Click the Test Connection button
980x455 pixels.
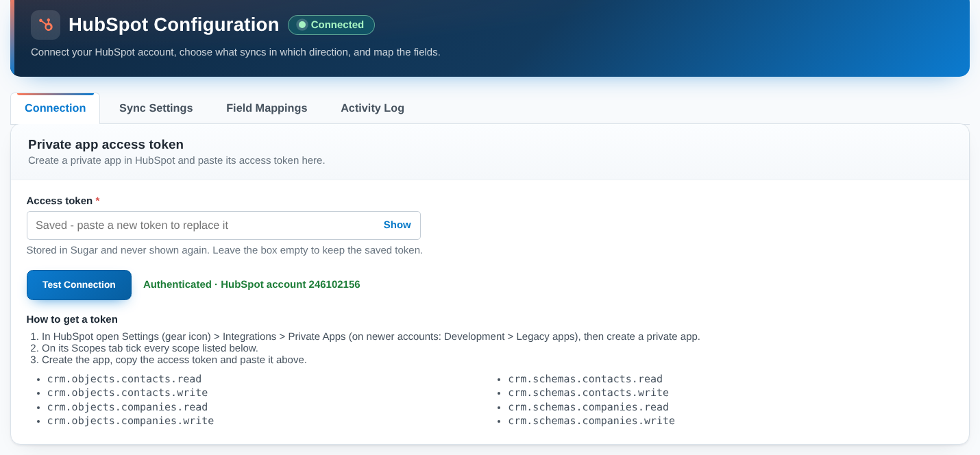(x=79, y=285)
